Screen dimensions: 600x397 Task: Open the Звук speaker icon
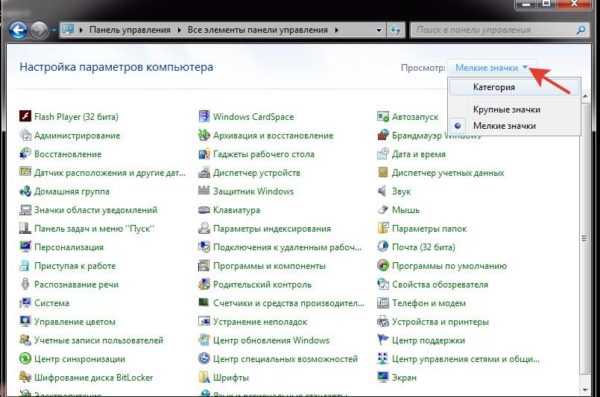click(383, 191)
